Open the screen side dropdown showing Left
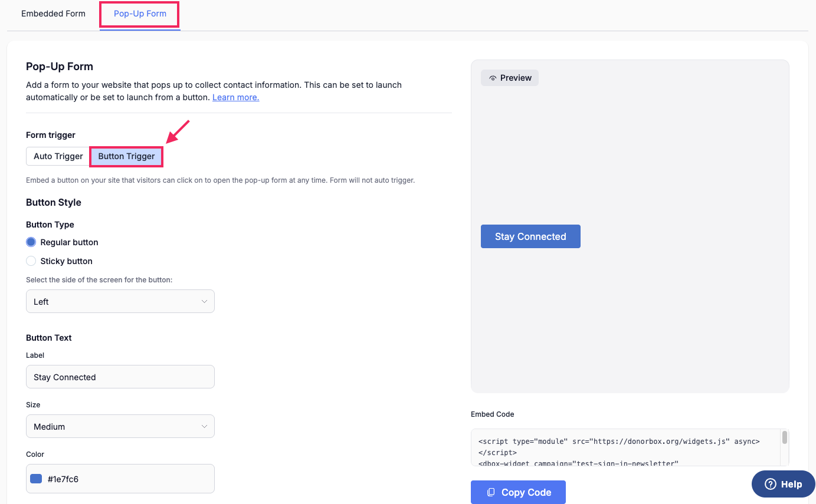 click(x=120, y=301)
